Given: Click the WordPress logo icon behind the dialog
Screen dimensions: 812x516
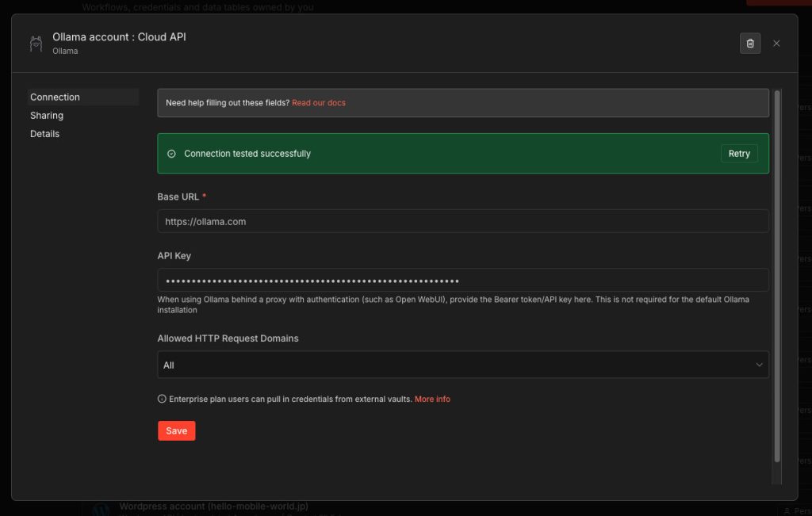Looking at the screenshot, I should pos(100,510).
